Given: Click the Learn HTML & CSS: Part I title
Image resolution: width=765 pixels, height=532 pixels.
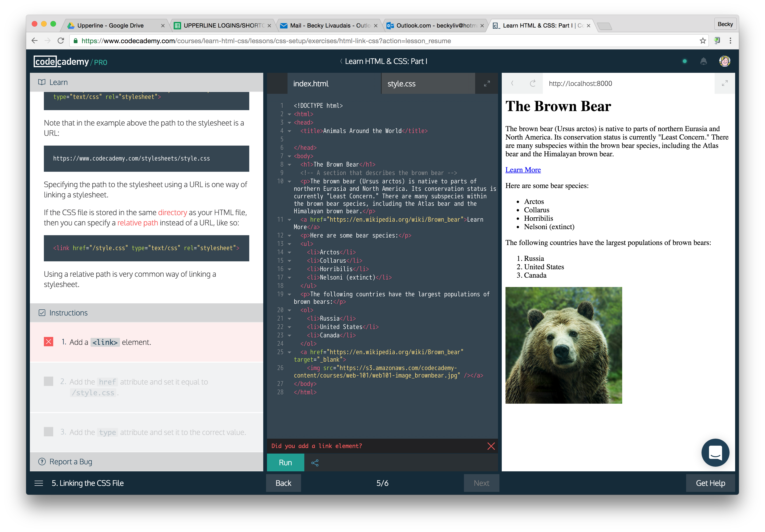Looking at the screenshot, I should (x=386, y=61).
